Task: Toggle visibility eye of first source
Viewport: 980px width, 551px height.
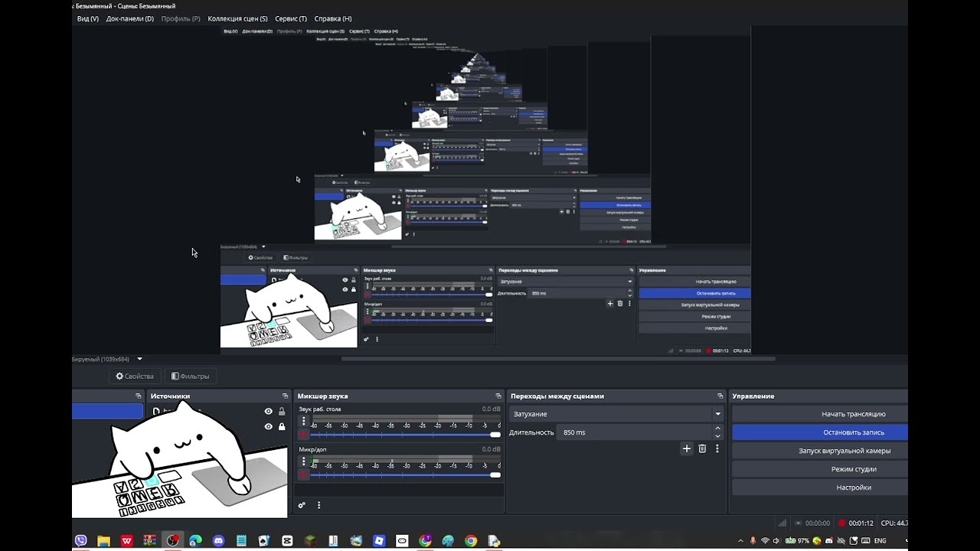Action: click(268, 412)
